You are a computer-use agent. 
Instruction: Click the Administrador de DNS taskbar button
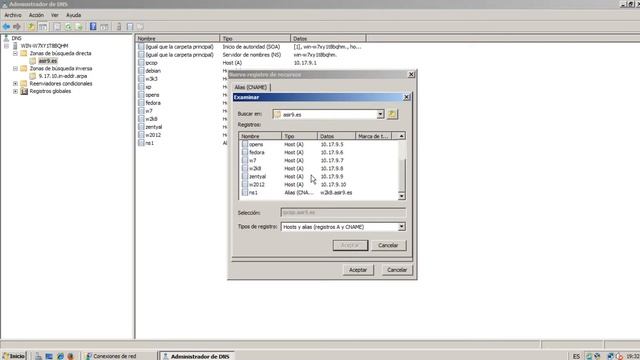tap(197, 356)
